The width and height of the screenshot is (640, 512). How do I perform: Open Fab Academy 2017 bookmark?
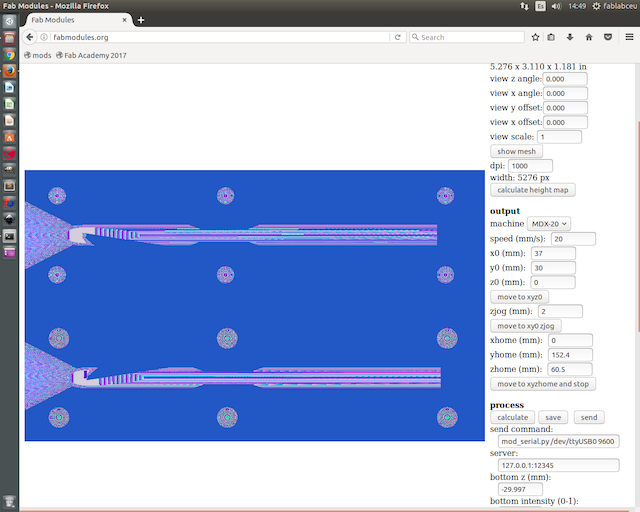coord(91,55)
